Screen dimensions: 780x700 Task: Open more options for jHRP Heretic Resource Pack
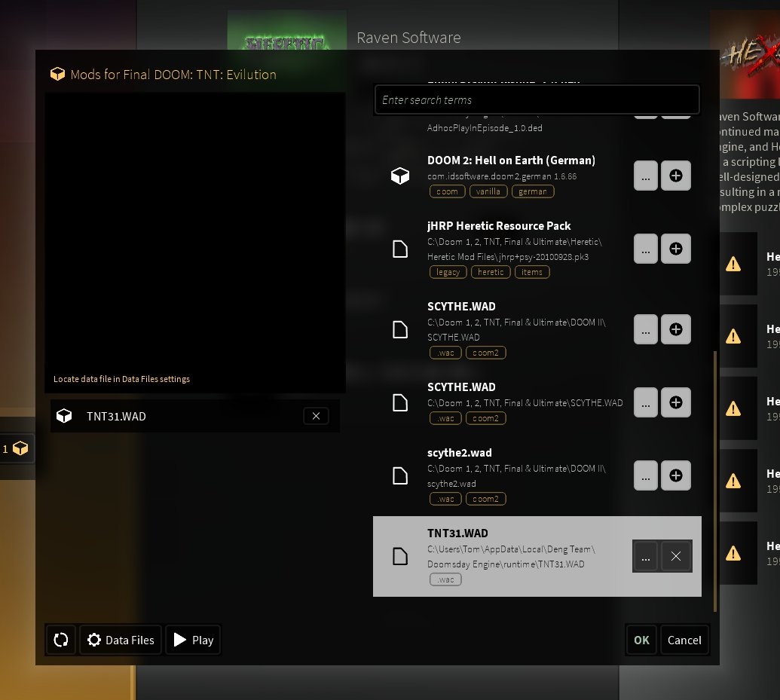pyautogui.click(x=646, y=249)
